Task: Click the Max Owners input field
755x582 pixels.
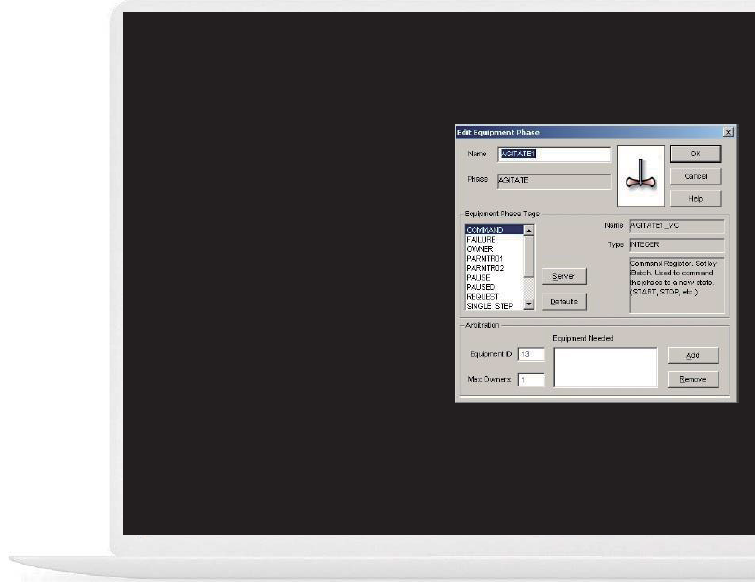Action: coord(530,380)
